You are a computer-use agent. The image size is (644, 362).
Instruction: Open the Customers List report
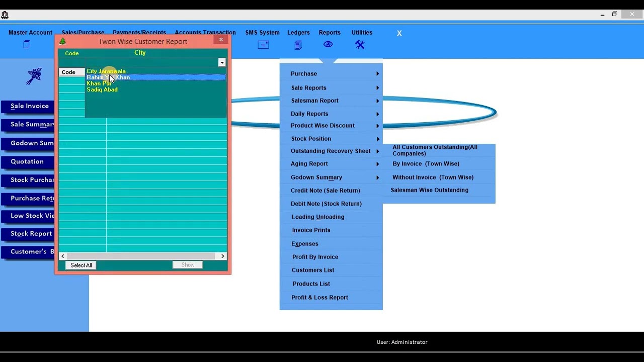[x=312, y=270]
